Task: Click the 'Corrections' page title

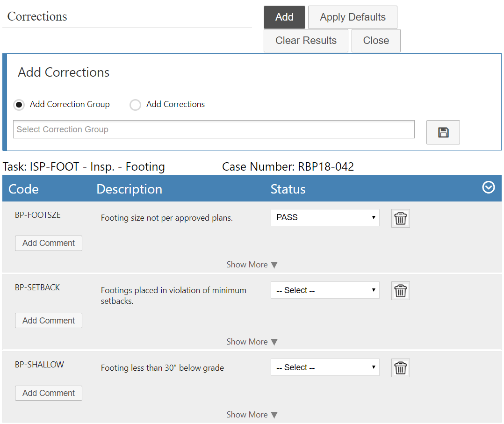Action: coord(37,16)
